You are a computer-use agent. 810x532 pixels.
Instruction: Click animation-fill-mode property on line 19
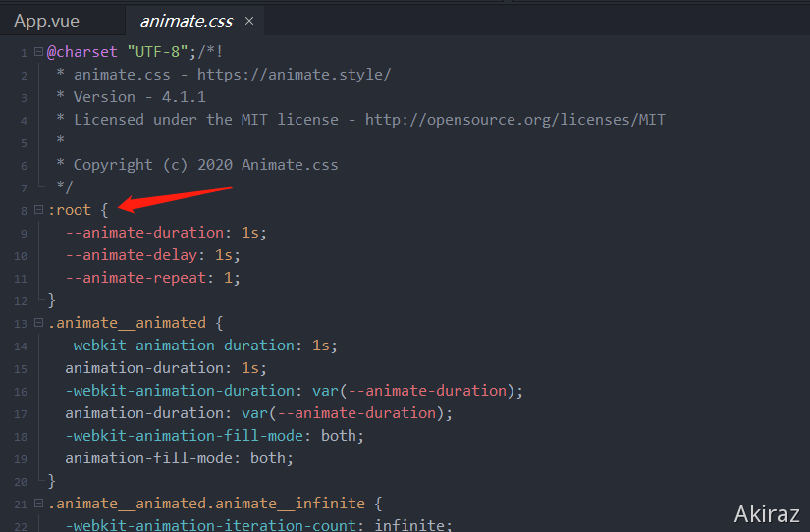[152, 458]
